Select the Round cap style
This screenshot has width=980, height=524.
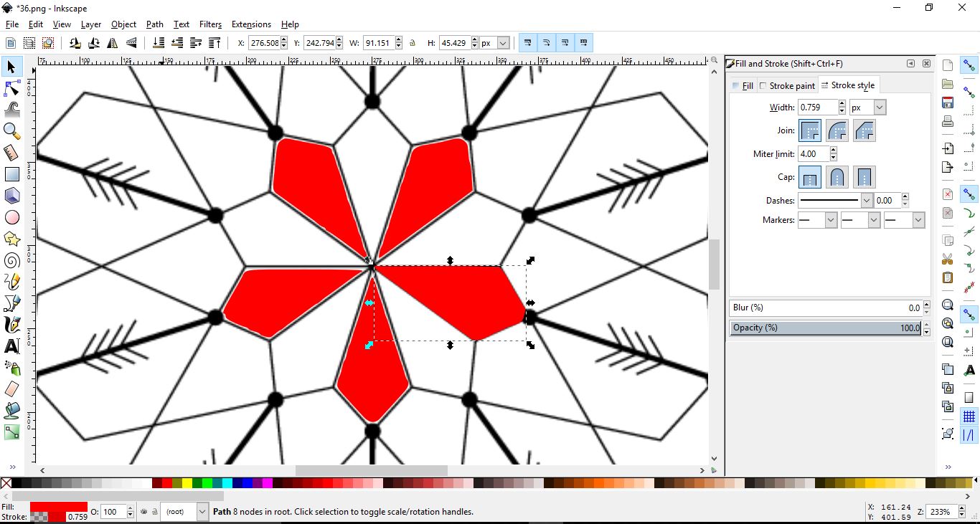pos(837,177)
